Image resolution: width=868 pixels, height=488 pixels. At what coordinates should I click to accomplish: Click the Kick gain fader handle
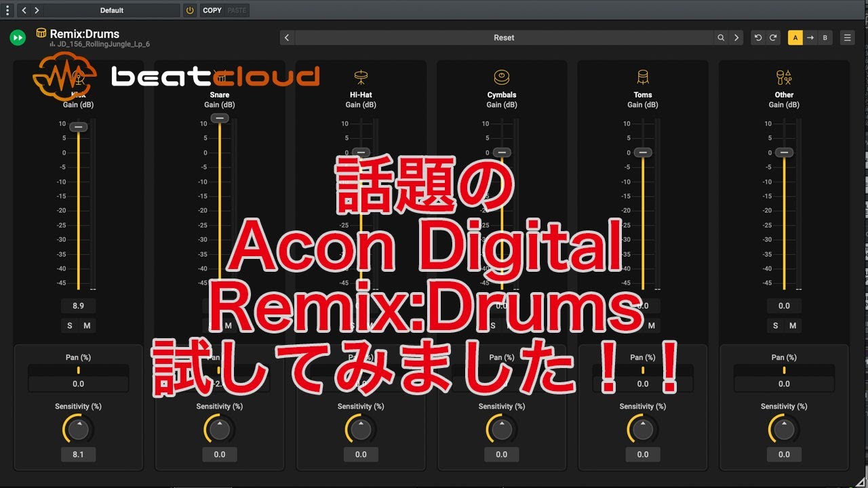[79, 127]
